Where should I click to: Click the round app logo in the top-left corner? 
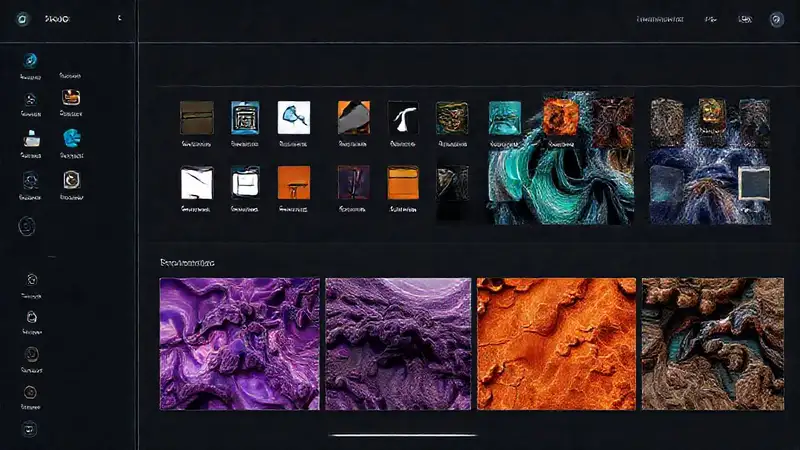22,19
